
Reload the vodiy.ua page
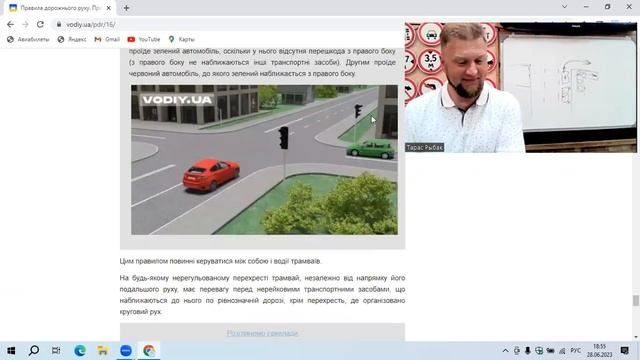40,24
